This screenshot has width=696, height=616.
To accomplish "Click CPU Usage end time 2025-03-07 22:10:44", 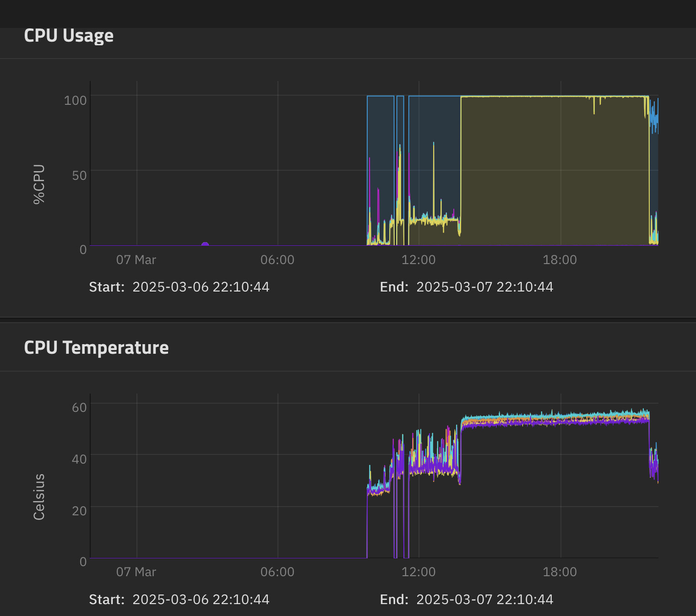I will click(x=485, y=287).
